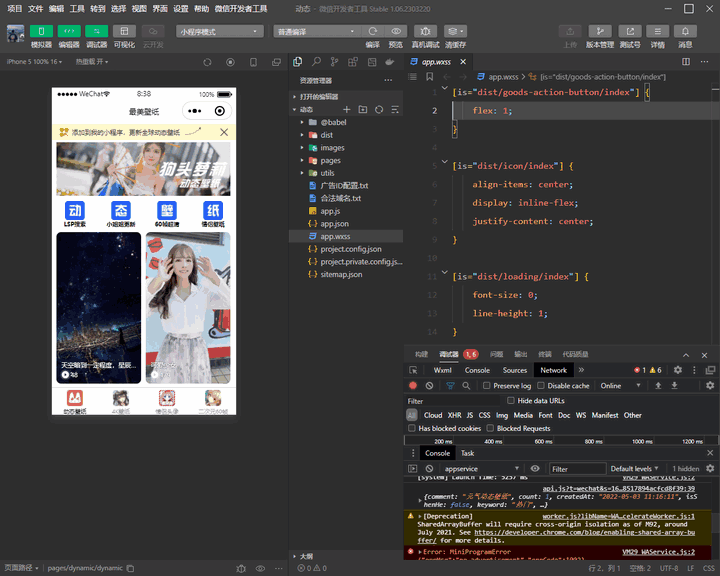Expand the pages folder
Screen dimensions: 720x576
coord(330,160)
